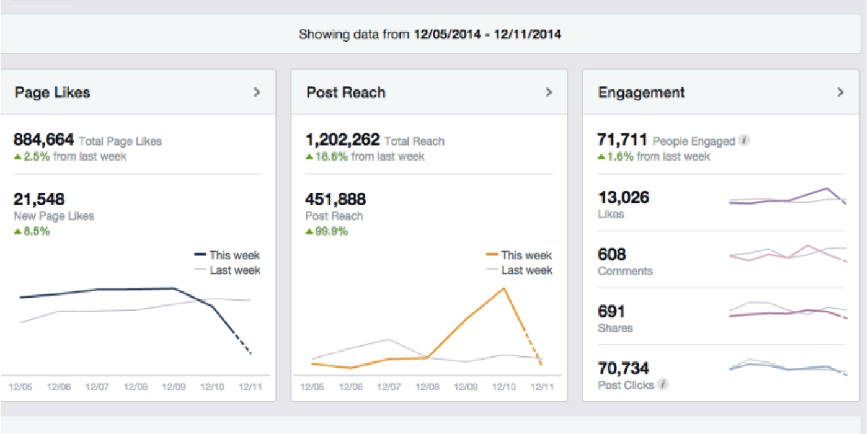Click green arrow next to 2.5% from last week

pos(17,157)
